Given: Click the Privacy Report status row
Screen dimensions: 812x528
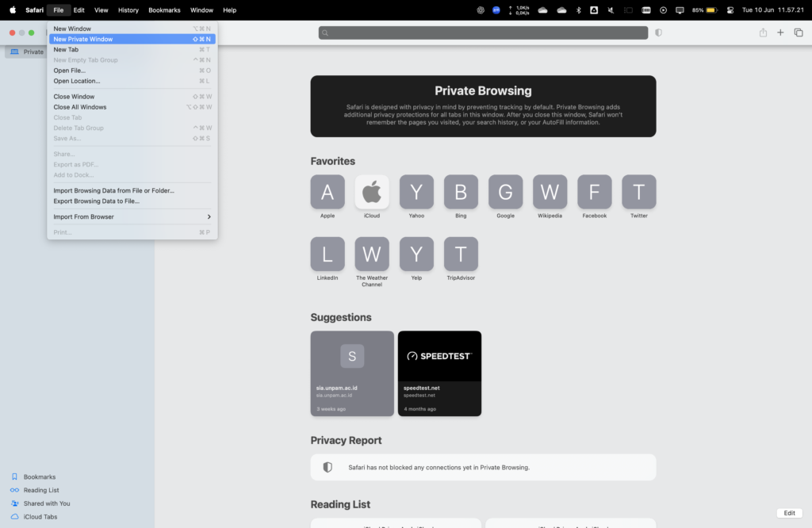Looking at the screenshot, I should click(x=483, y=468).
